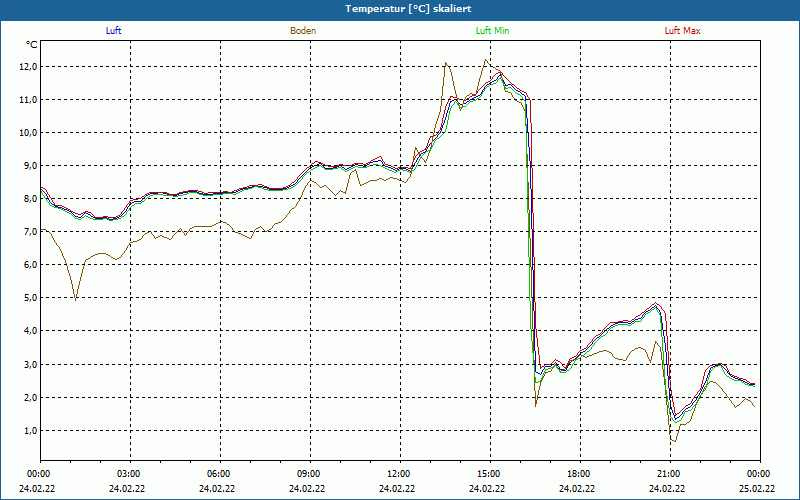Click the 21:00 time axis label
800x500 pixels.
pyautogui.click(x=670, y=474)
